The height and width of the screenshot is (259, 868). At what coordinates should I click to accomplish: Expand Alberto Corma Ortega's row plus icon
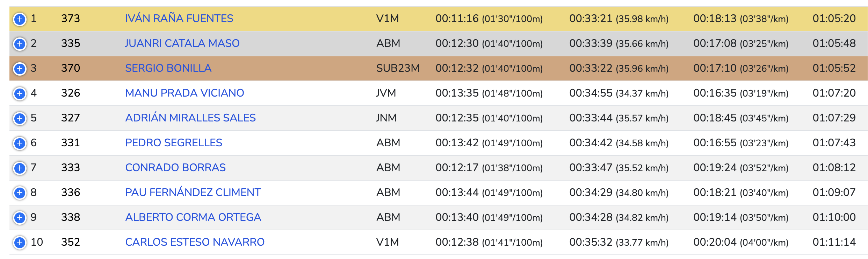coord(20,218)
